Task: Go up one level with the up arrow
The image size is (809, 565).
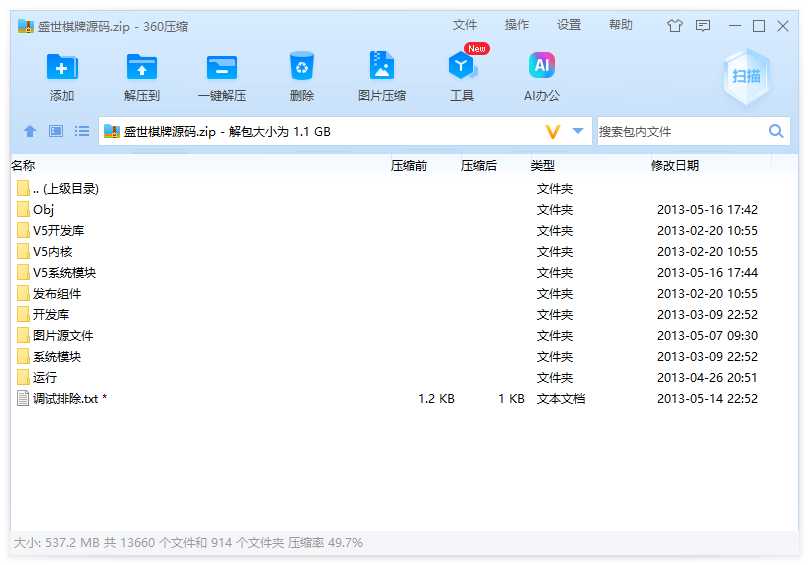Action: 30,131
